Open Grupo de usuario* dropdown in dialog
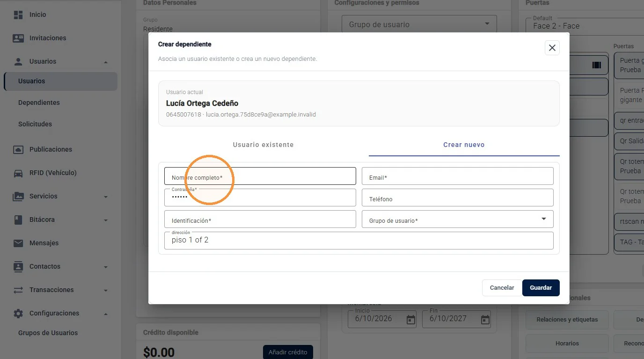644x359 pixels. [x=457, y=219]
